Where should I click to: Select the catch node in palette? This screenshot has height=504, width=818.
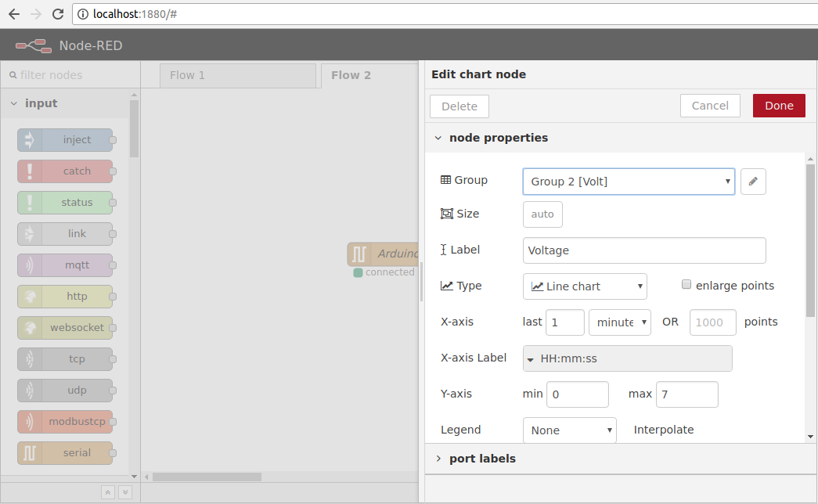pos(65,171)
